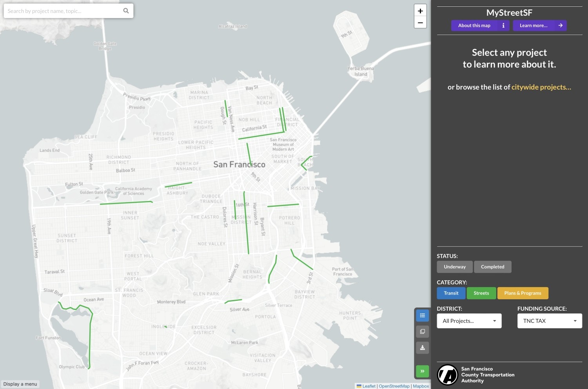
Task: Click the SFCTA logo
Action: [448, 375]
